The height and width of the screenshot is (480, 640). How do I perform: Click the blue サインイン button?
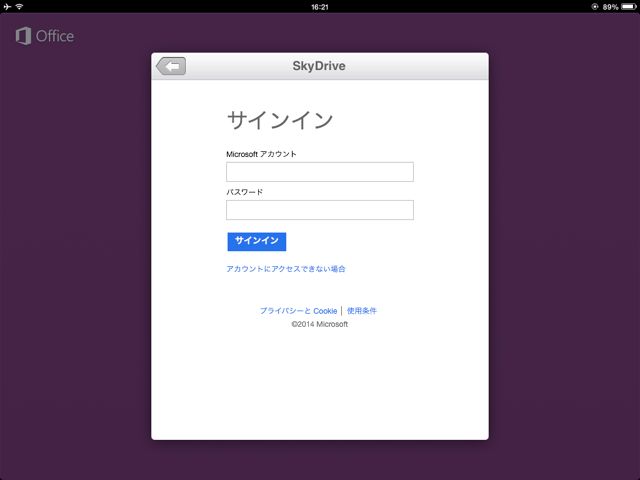(257, 242)
